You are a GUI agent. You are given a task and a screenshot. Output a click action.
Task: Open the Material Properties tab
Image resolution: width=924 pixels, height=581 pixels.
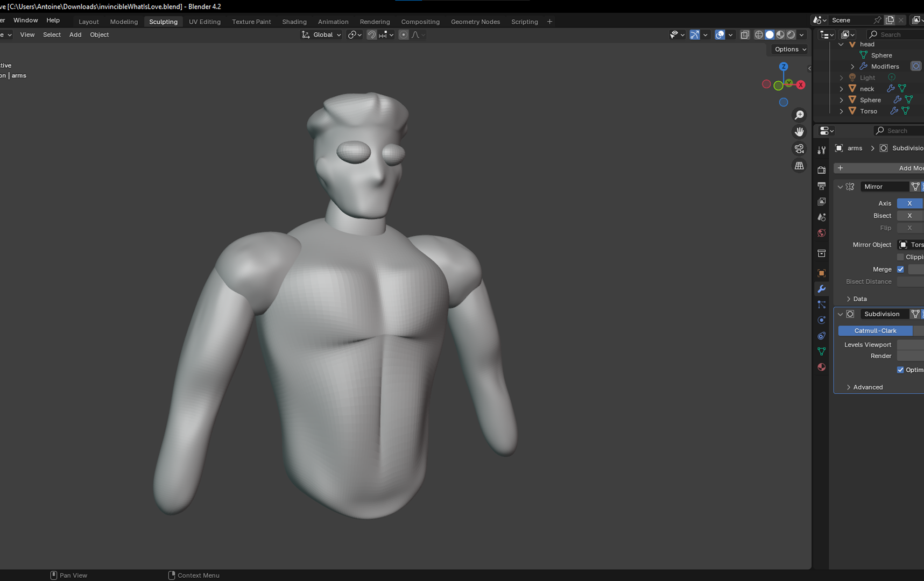click(822, 367)
